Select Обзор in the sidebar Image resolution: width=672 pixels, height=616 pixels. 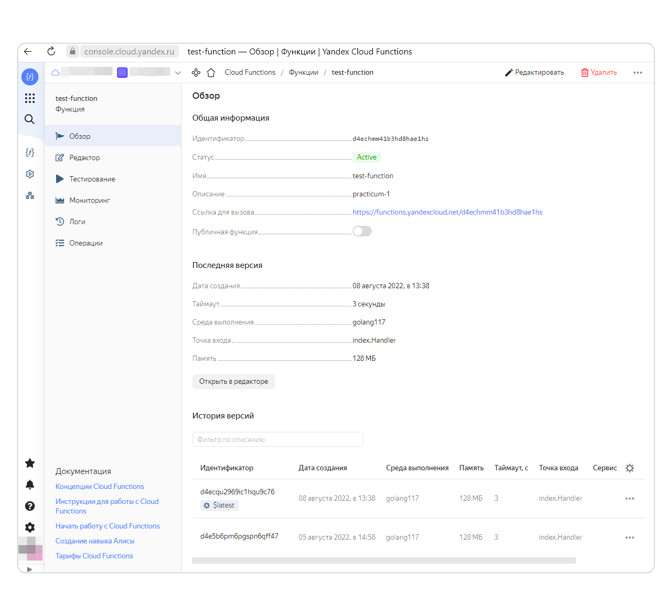(x=113, y=136)
